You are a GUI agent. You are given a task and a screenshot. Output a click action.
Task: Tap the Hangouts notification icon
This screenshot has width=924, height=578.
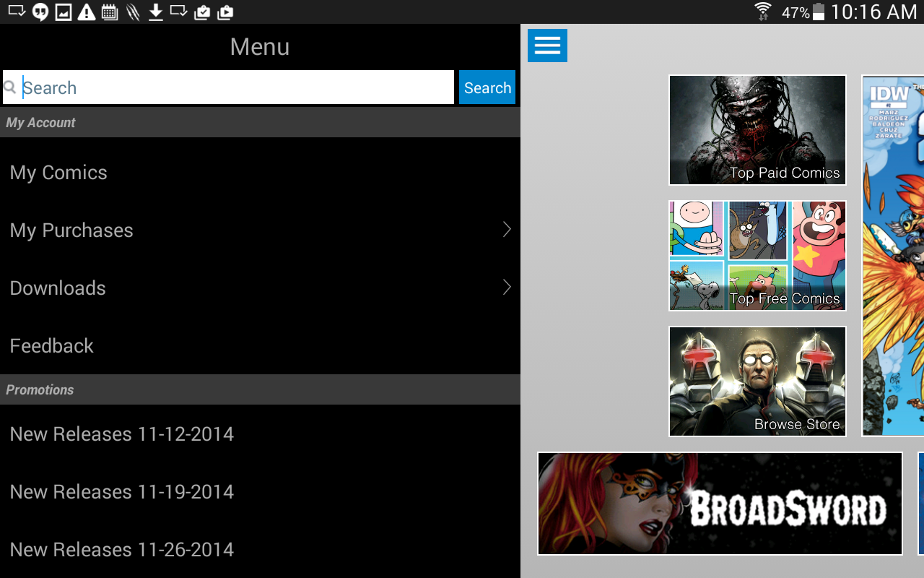(40, 12)
